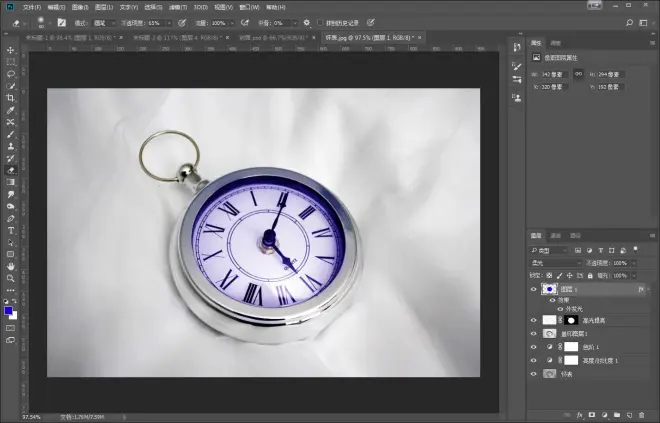
Task: Set the foreground blue color swatch
Action: click(x=8, y=311)
